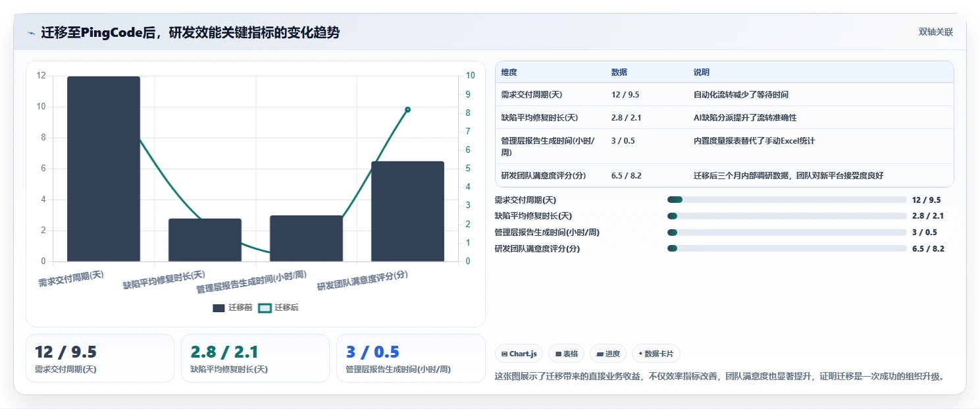Click progress list label "研发团队满意度评分(分)"
980x409 pixels.
click(x=537, y=249)
